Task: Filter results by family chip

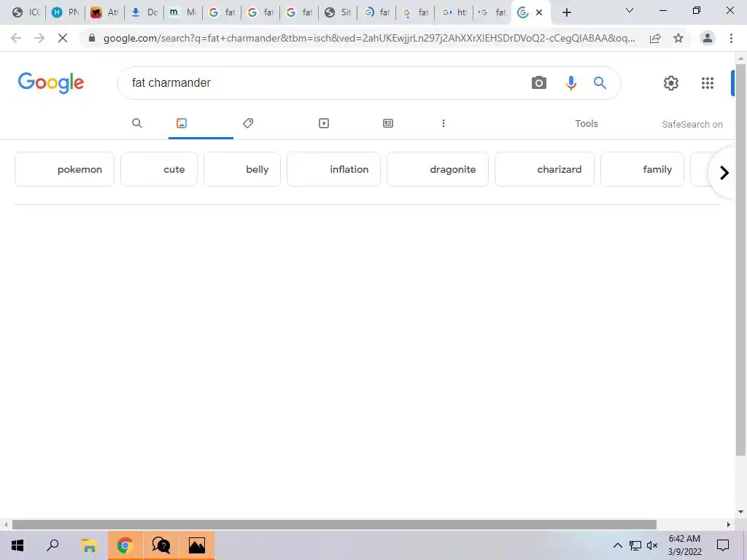Action: click(x=642, y=169)
